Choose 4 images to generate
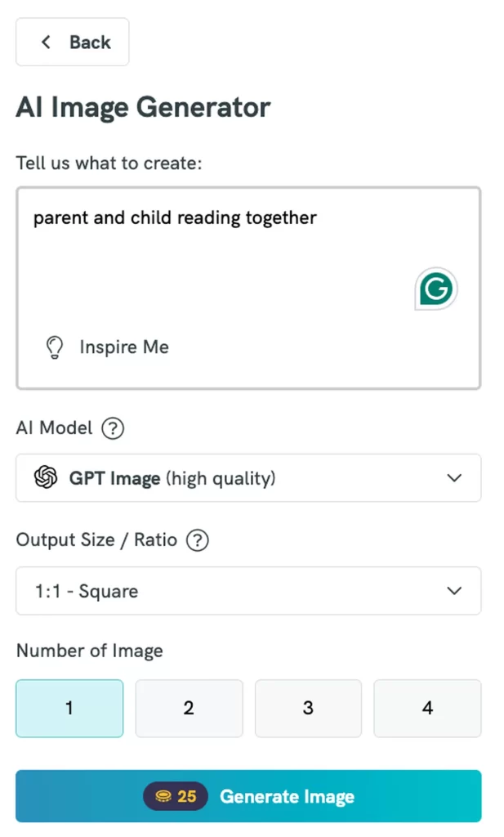Viewport: 504px width, 837px height. [x=427, y=708]
